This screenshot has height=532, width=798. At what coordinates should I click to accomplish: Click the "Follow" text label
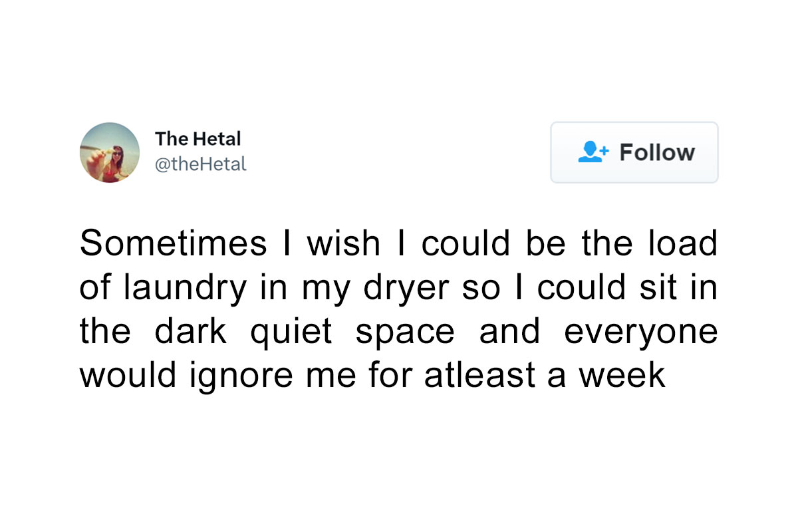coord(657,152)
